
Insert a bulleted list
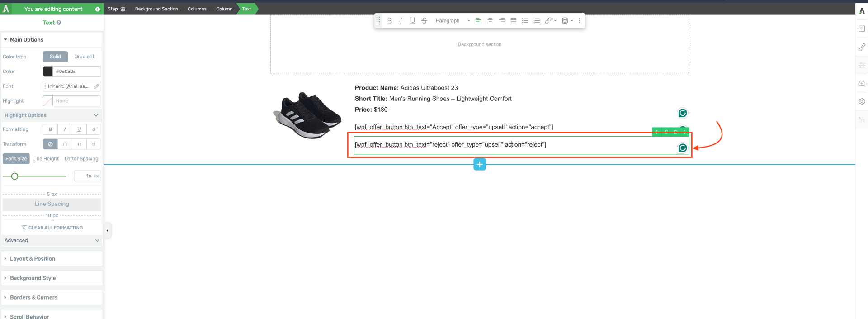coord(525,21)
